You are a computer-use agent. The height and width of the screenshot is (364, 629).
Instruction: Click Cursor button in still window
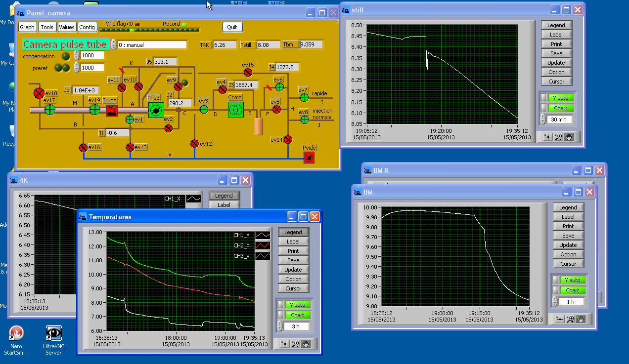pos(556,81)
